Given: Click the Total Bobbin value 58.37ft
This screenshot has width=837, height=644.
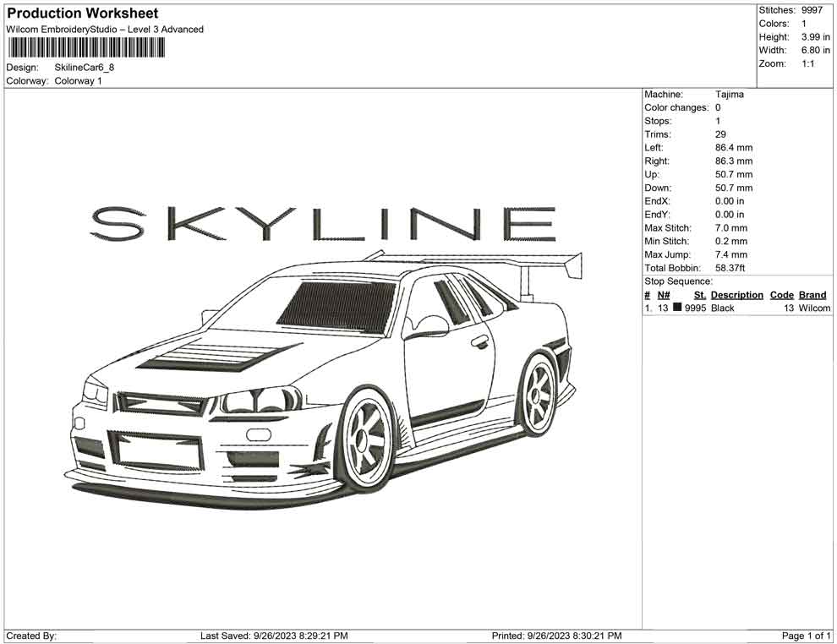Looking at the screenshot, I should click(730, 268).
